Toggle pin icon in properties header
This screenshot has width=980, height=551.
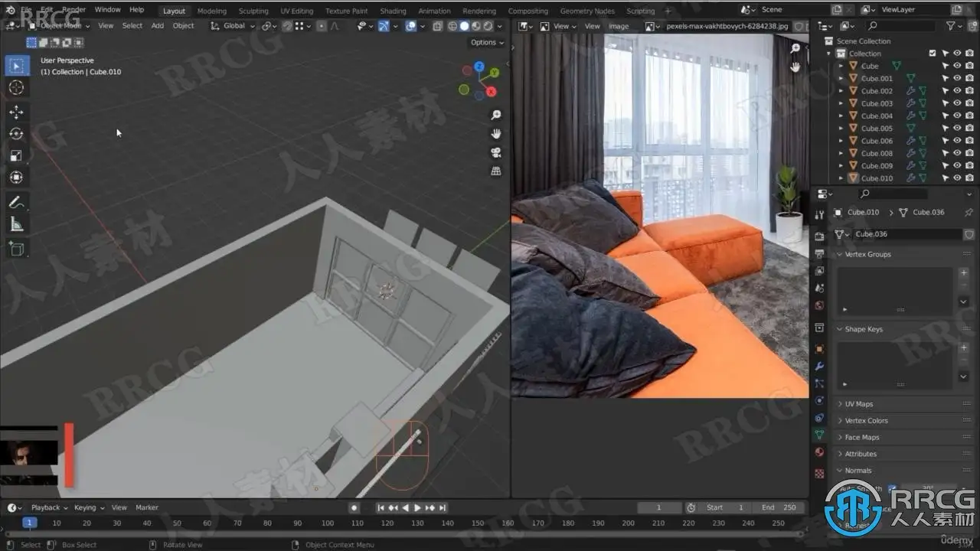969,213
